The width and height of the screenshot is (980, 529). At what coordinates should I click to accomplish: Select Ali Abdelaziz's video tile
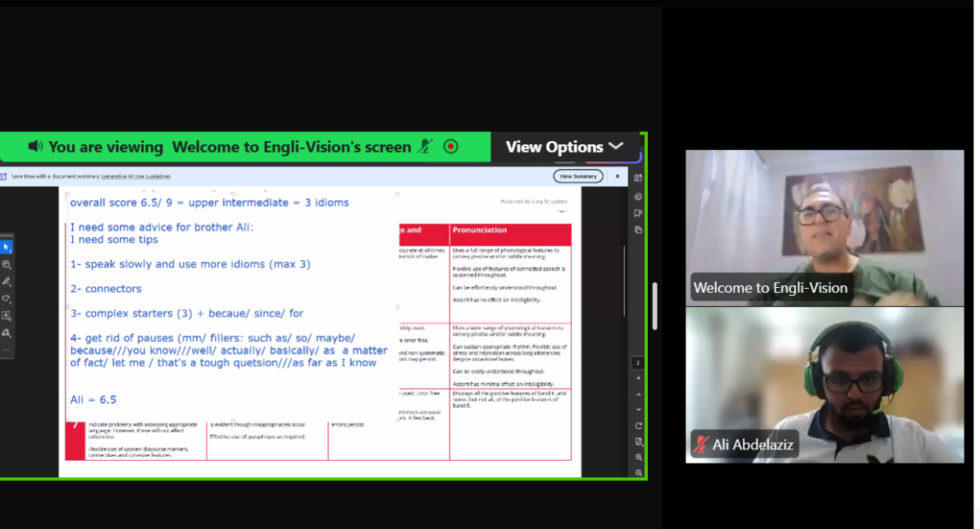coord(824,385)
